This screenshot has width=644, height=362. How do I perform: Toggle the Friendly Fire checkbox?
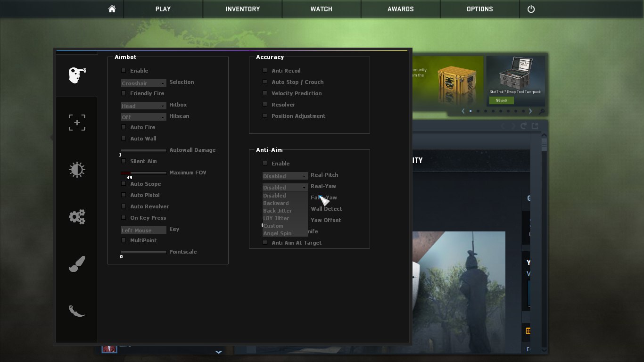(x=124, y=93)
